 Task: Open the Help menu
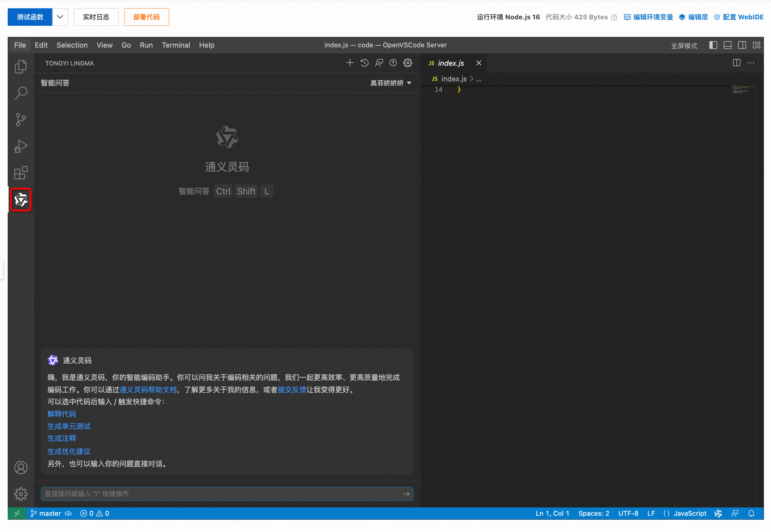point(207,45)
